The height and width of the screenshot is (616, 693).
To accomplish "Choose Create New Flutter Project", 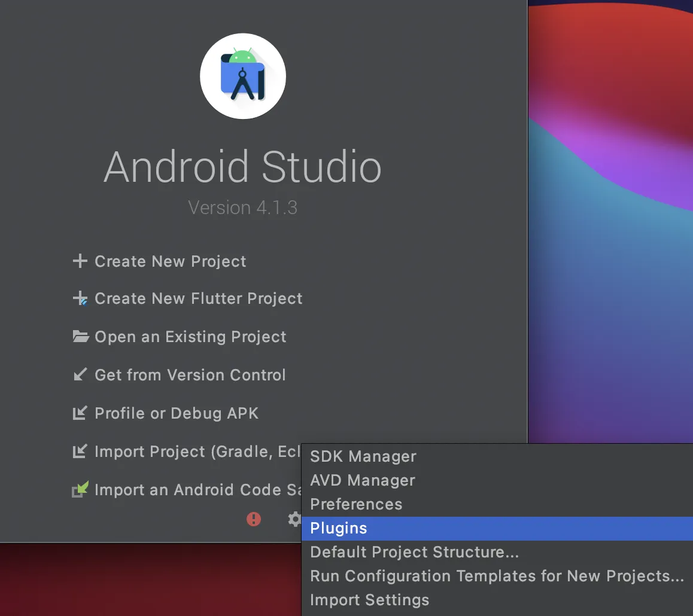I will click(x=199, y=298).
